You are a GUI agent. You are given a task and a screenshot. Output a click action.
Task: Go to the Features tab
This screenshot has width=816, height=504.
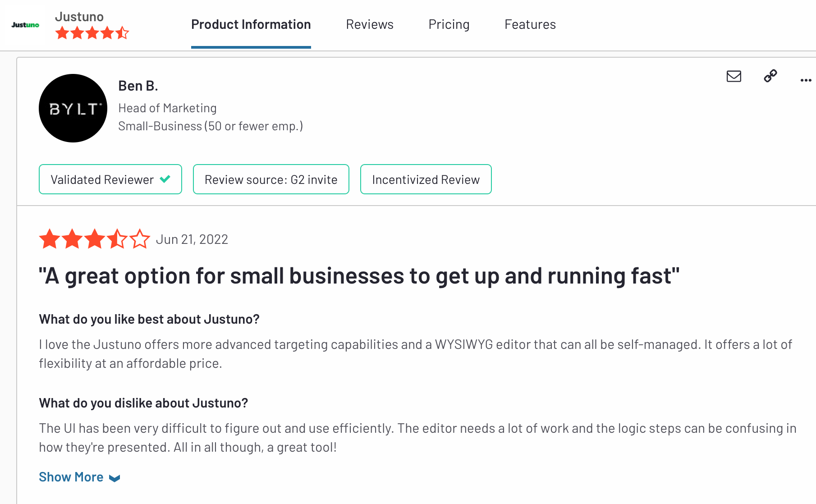click(530, 24)
